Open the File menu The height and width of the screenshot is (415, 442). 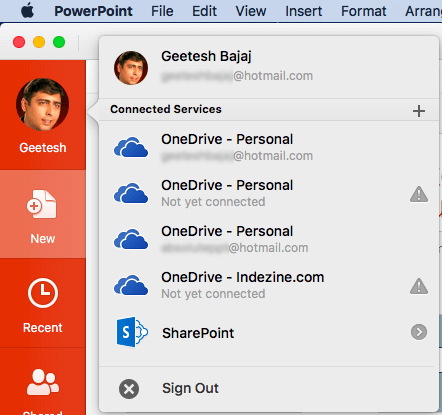pos(162,11)
